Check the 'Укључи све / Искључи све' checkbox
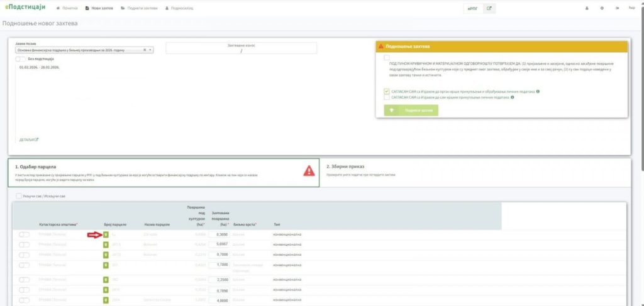The width and height of the screenshot is (644, 306). pos(19,196)
